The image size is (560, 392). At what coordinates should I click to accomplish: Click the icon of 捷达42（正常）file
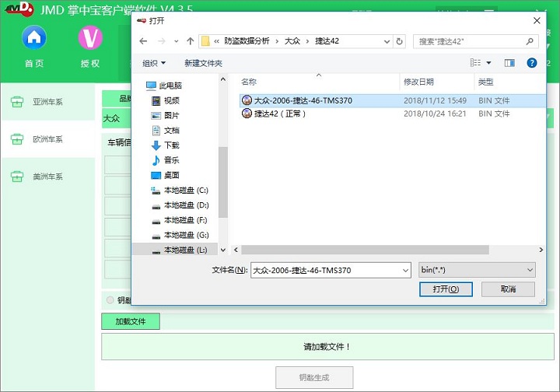[x=247, y=114]
